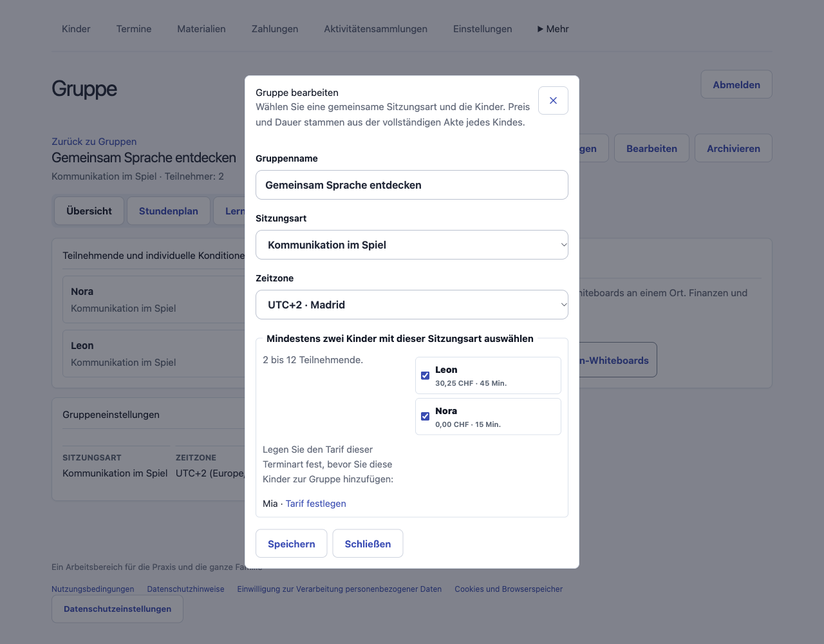Save changes with Speichern button
Image resolution: width=824 pixels, height=644 pixels.
point(292,544)
